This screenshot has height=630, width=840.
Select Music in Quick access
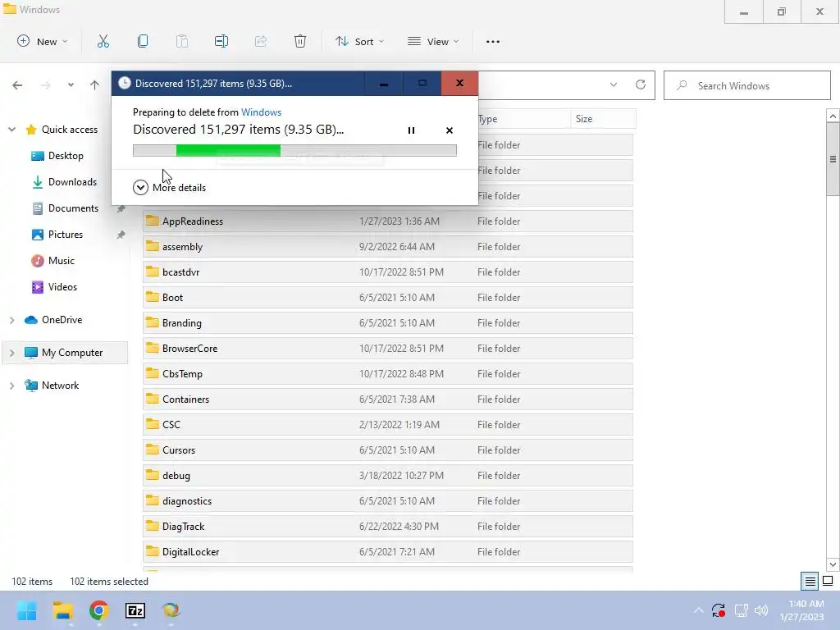pyautogui.click(x=61, y=261)
